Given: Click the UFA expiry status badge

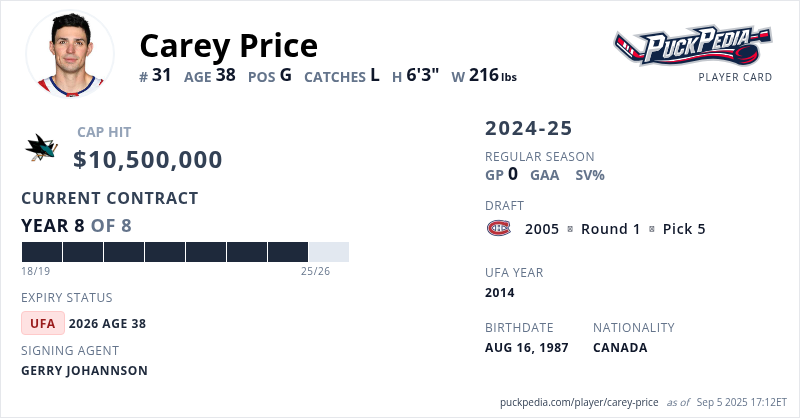Looking at the screenshot, I should [43, 323].
